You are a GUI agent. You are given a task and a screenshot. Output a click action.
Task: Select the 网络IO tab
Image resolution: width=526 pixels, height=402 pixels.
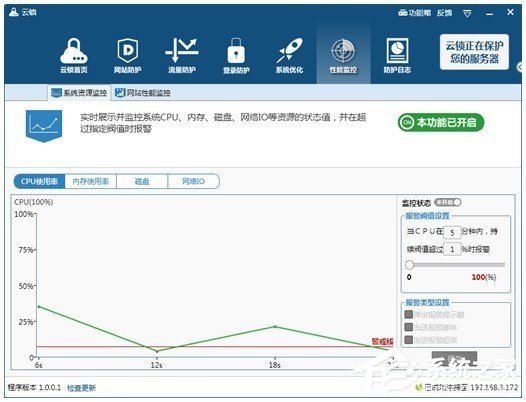[194, 182]
